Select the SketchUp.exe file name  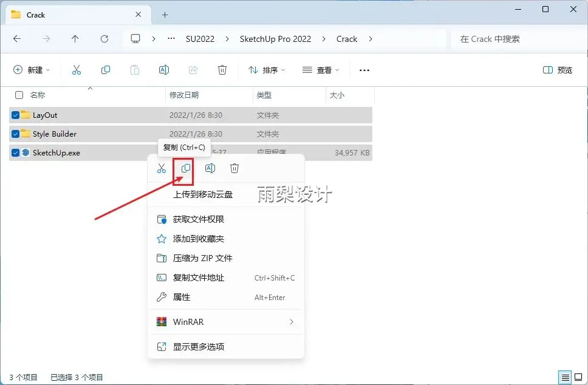pyautogui.click(x=56, y=152)
